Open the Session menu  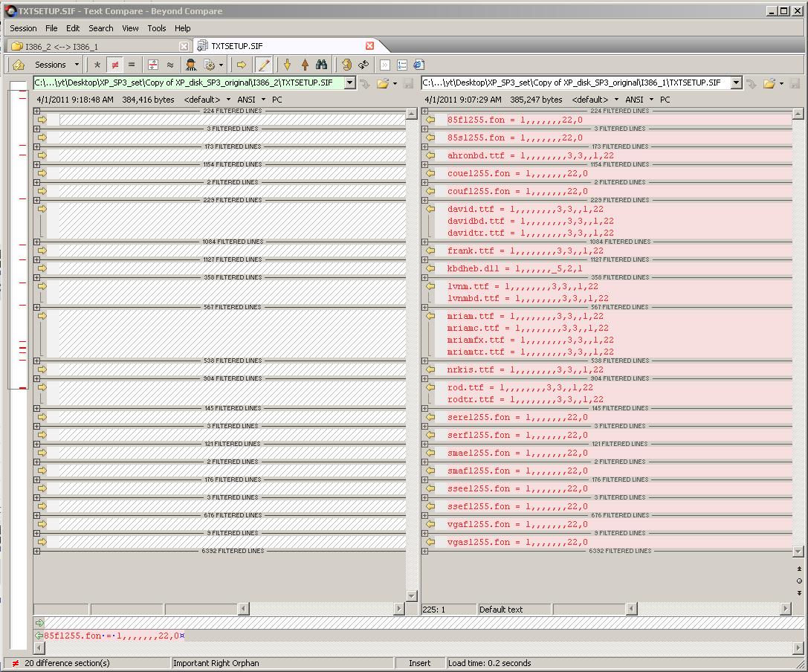click(23, 28)
